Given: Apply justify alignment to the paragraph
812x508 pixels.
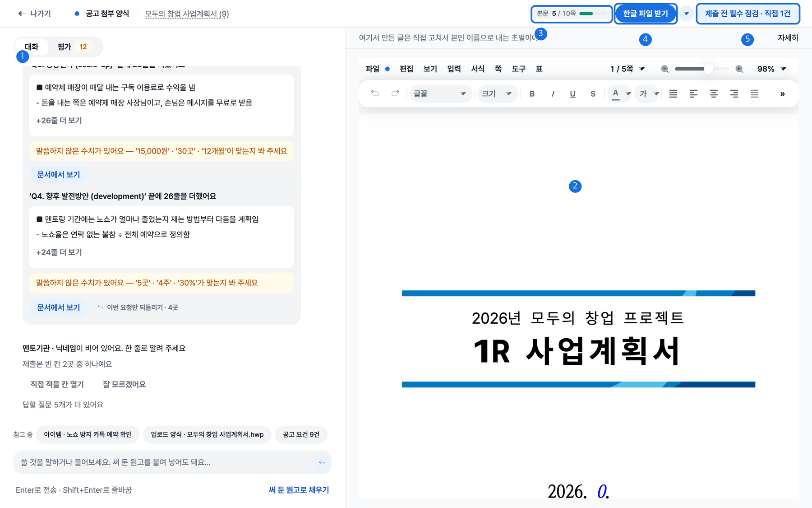Looking at the screenshot, I should [x=673, y=94].
